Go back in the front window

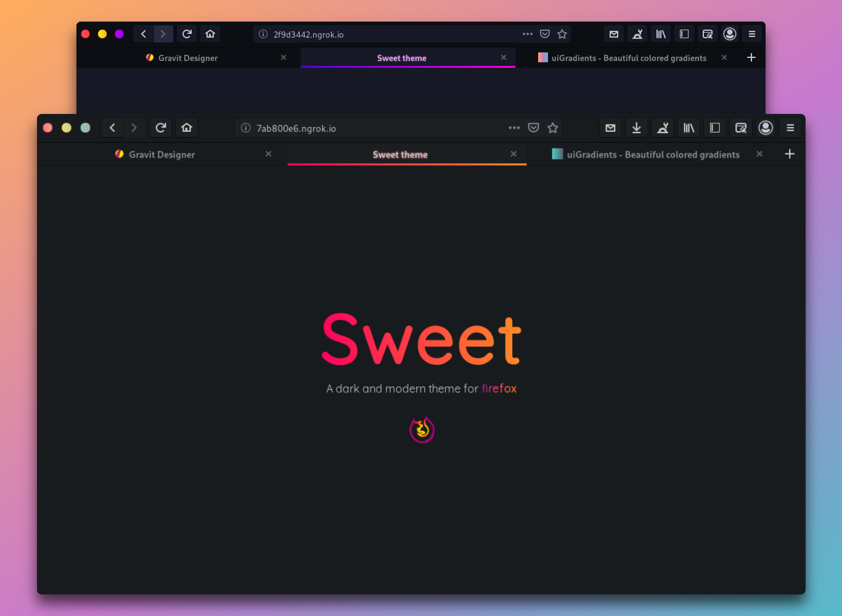(112, 128)
